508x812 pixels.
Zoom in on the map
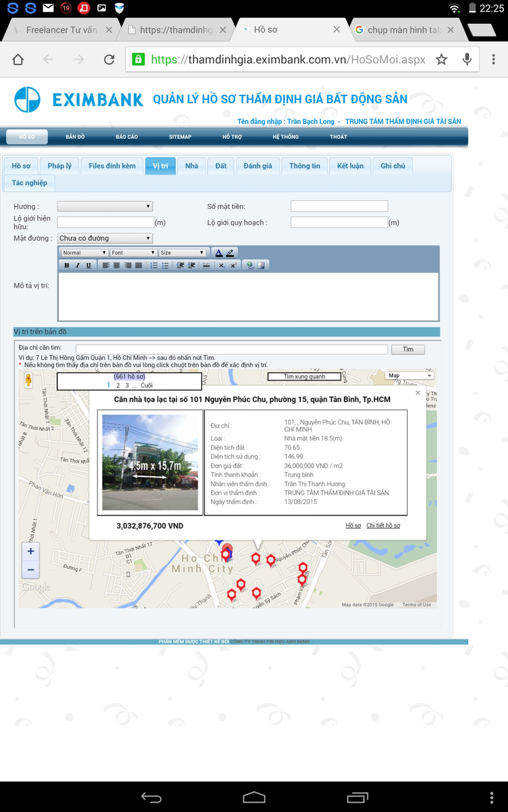pos(30,551)
